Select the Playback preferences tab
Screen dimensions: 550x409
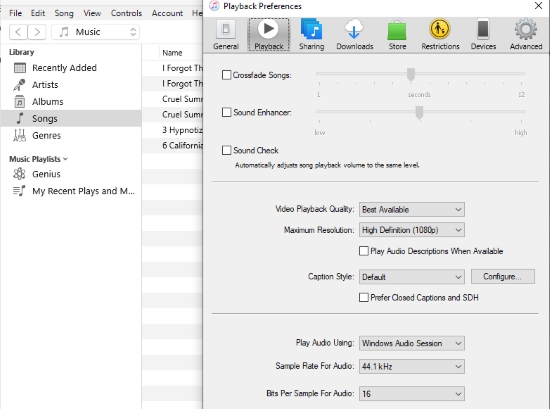click(269, 34)
